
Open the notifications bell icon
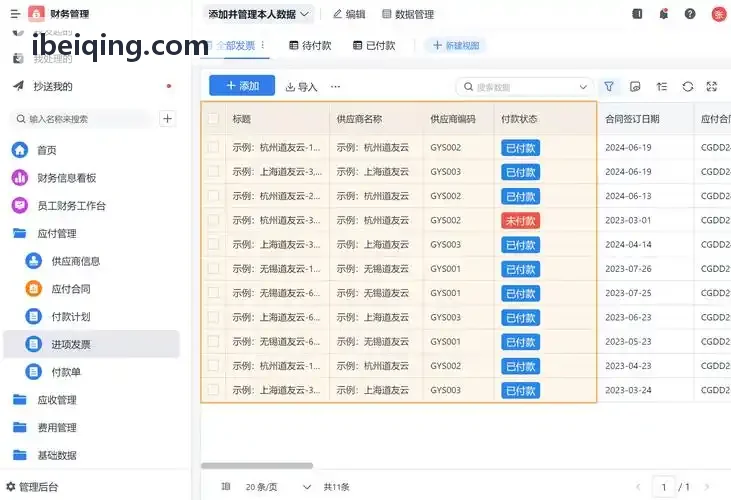click(663, 14)
